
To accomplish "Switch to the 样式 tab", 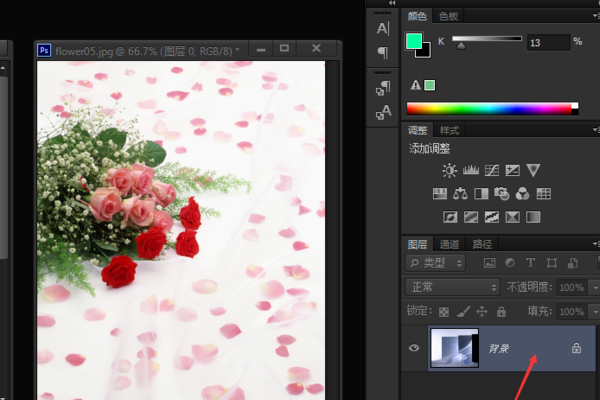I will [x=450, y=130].
